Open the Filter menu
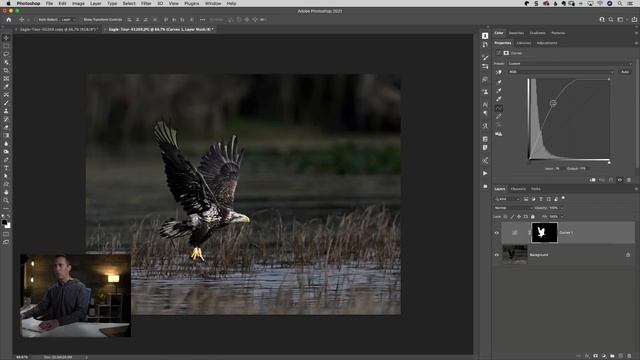The image size is (640, 360). point(146,3)
